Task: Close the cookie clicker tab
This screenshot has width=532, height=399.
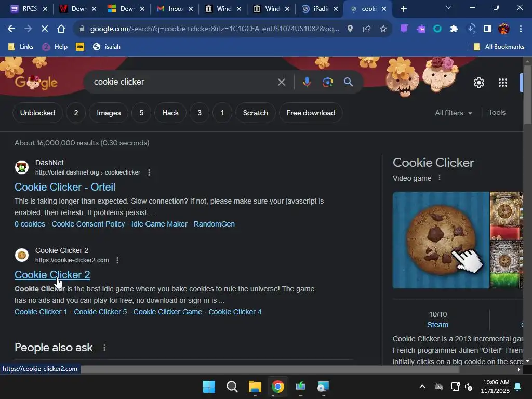Action: 384,9
